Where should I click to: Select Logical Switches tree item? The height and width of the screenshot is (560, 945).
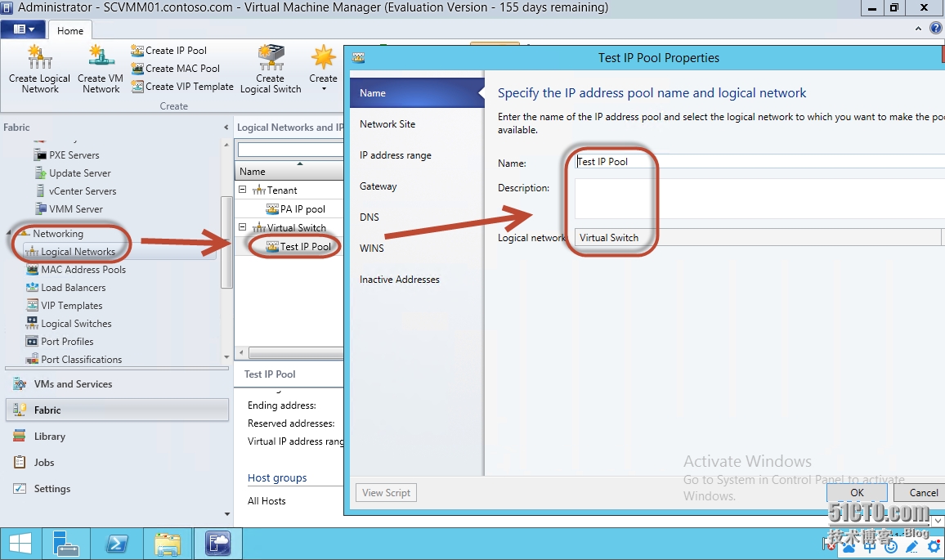[x=69, y=324]
